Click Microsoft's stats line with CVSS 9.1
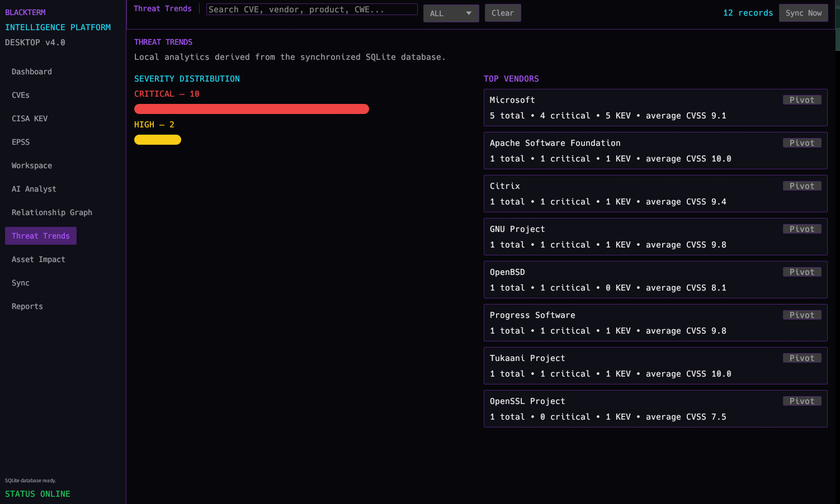 coord(608,116)
